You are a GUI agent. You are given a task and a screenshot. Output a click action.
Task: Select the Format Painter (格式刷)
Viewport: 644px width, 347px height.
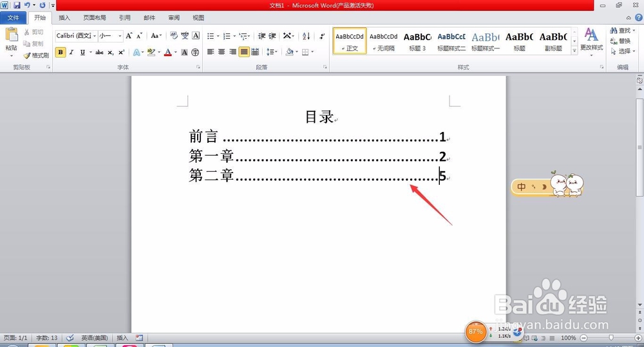tap(36, 55)
